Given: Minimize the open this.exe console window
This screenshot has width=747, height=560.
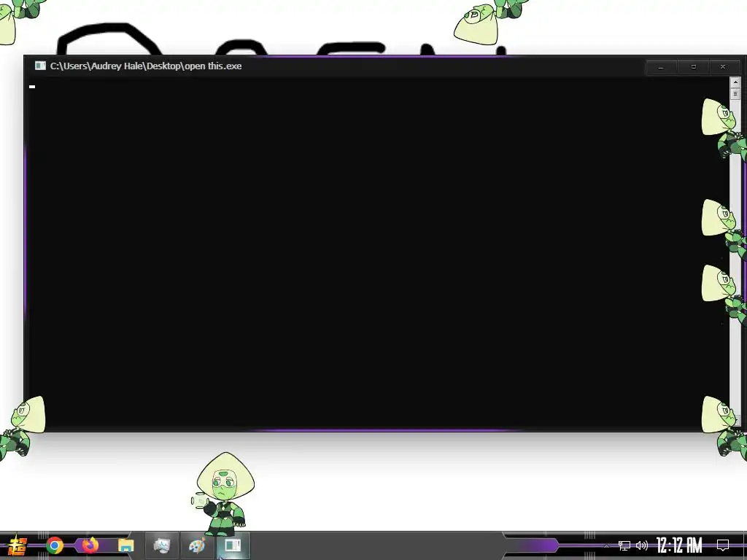Looking at the screenshot, I should pos(661,67).
